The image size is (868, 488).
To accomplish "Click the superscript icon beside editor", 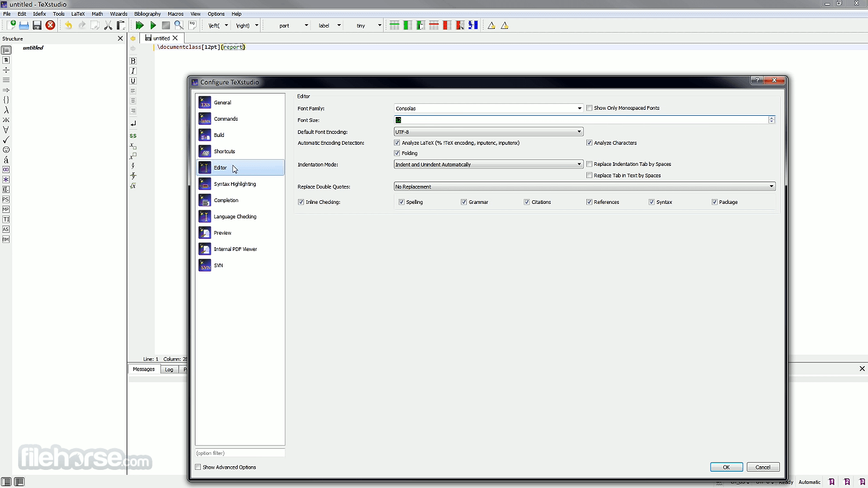I will tap(133, 156).
